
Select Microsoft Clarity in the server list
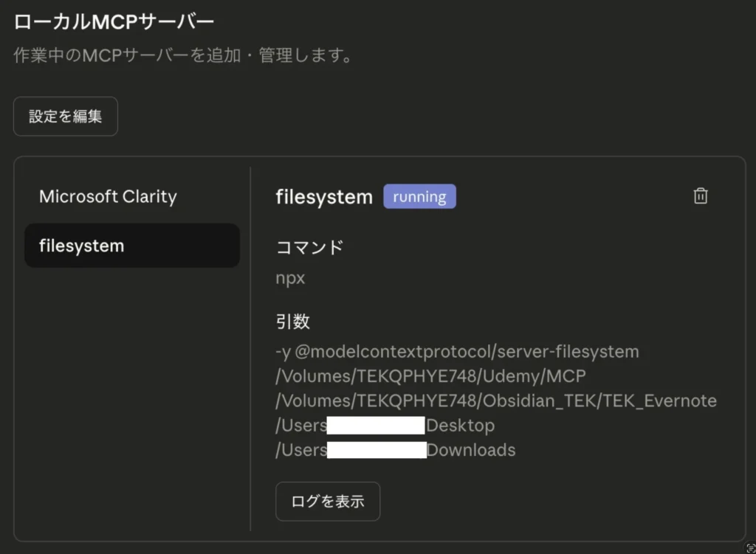click(108, 197)
